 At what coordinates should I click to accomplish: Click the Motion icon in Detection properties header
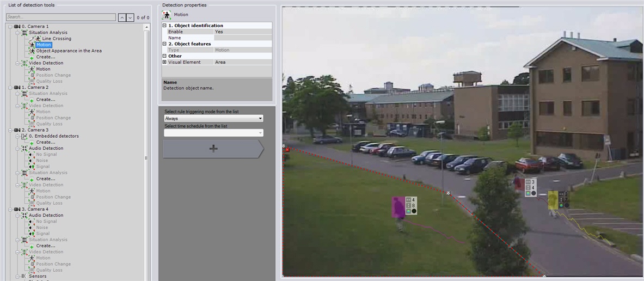167,15
